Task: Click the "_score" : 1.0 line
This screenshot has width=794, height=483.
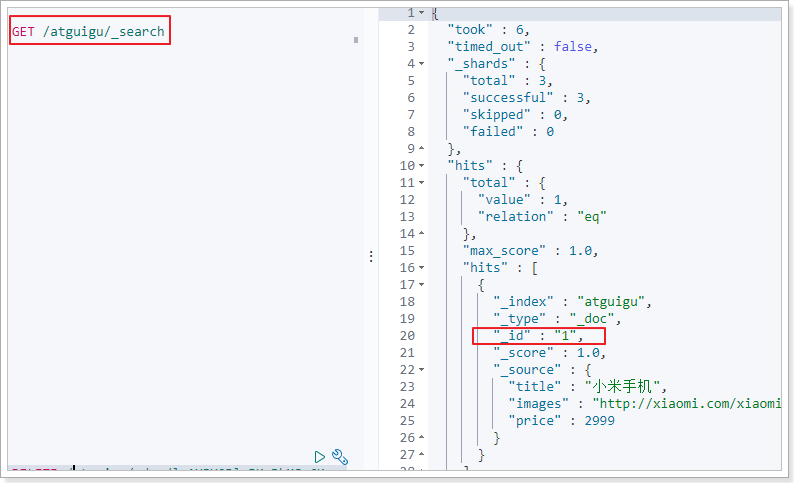Action: 550,353
